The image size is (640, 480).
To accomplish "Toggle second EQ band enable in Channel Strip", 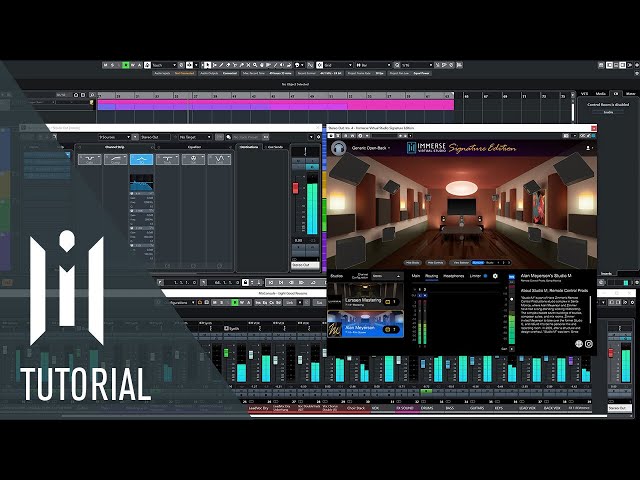I will tap(131, 211).
